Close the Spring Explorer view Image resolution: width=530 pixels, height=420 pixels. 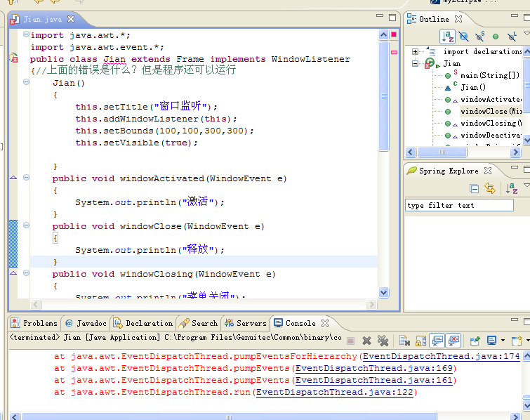tap(487, 171)
